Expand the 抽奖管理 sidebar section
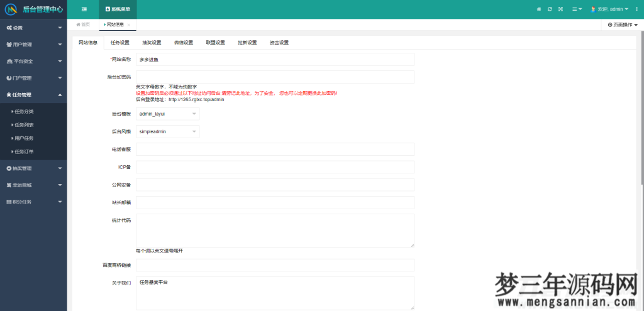 [33, 168]
